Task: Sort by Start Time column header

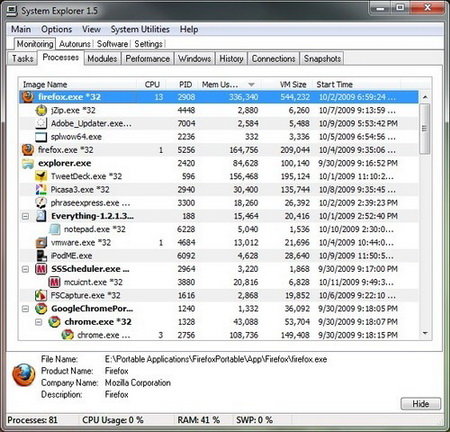Action: (357, 84)
